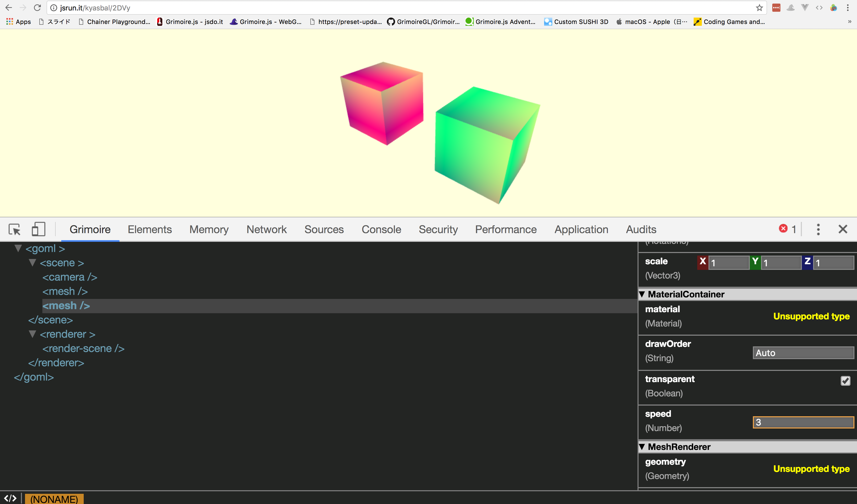Click the browser back arrow
This screenshot has width=857, height=504.
click(x=9, y=7)
